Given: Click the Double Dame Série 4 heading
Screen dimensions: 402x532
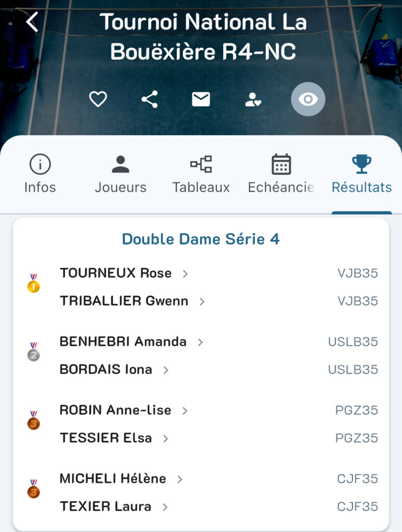Looking at the screenshot, I should coord(201,239).
